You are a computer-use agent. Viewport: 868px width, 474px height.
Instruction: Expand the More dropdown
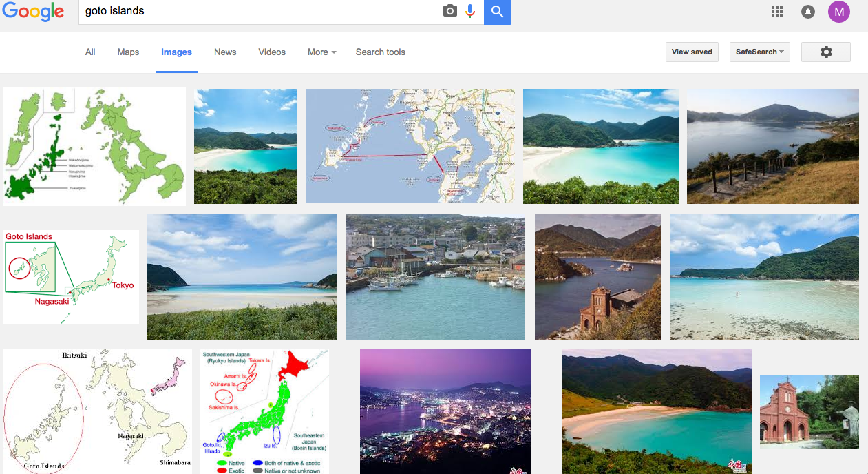(x=322, y=52)
